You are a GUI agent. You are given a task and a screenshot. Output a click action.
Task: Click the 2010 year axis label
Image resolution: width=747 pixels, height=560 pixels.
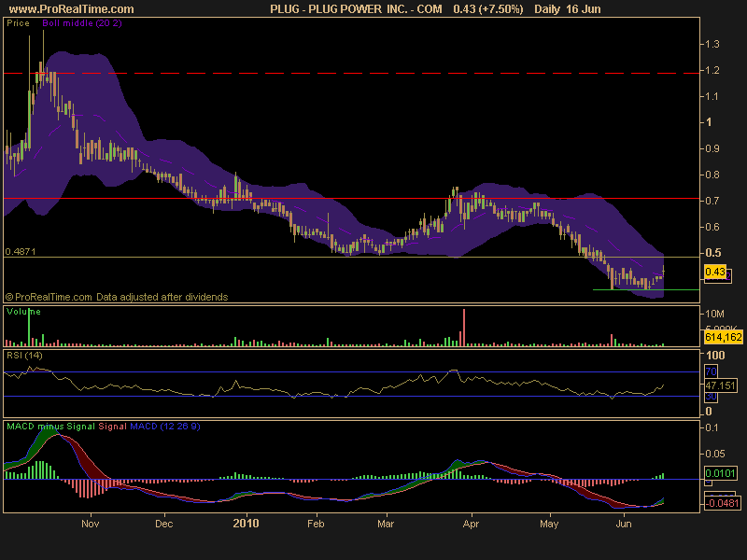246,524
